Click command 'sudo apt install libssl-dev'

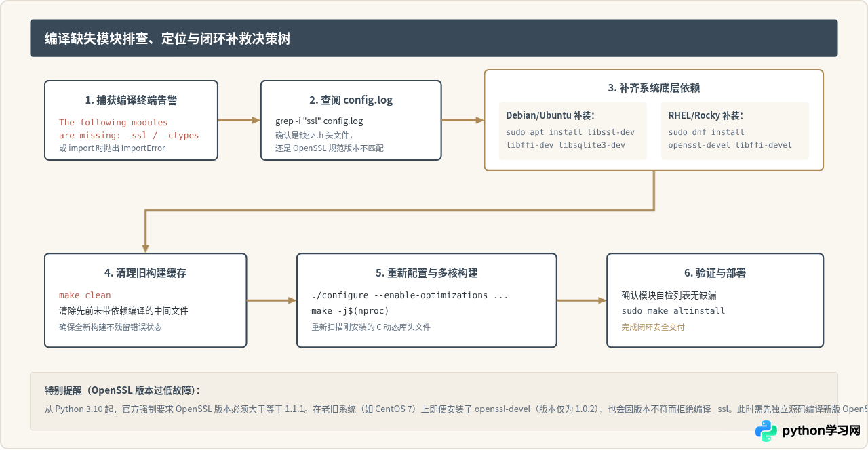pyautogui.click(x=570, y=132)
